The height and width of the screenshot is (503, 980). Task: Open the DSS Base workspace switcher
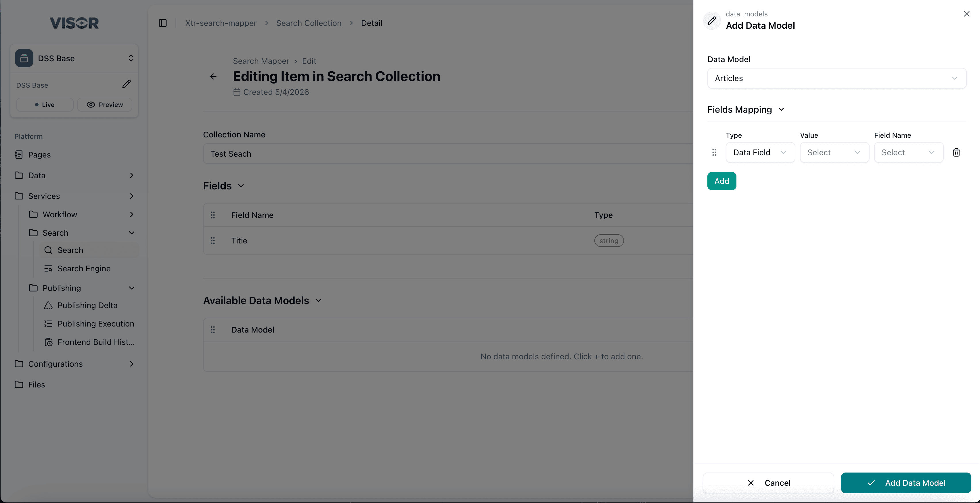[131, 58]
